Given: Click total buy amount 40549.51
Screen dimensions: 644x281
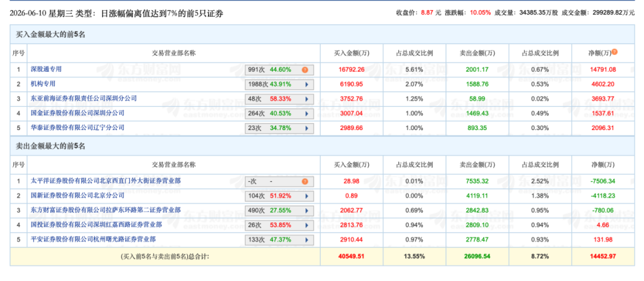Looking at the screenshot, I should click(352, 257).
